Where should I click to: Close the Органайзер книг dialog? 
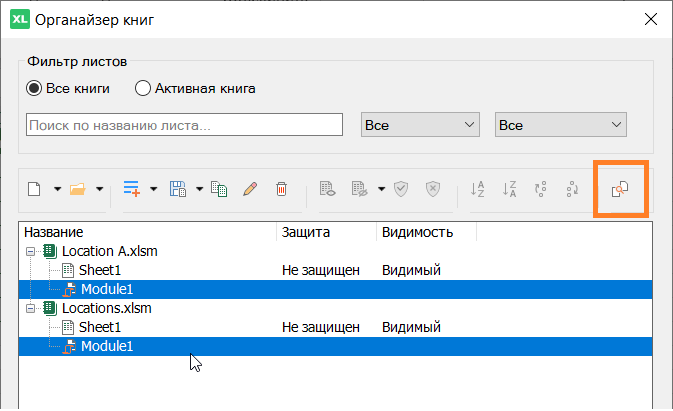pyautogui.click(x=651, y=19)
